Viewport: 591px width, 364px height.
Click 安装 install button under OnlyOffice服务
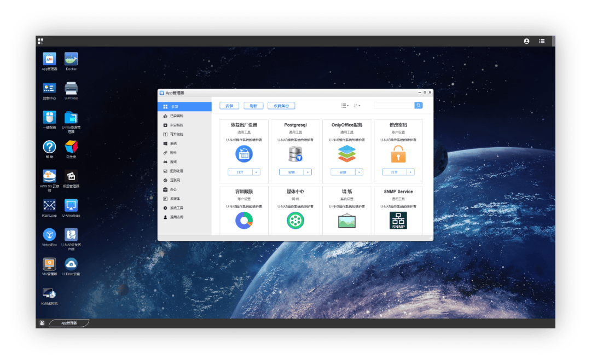pos(343,172)
